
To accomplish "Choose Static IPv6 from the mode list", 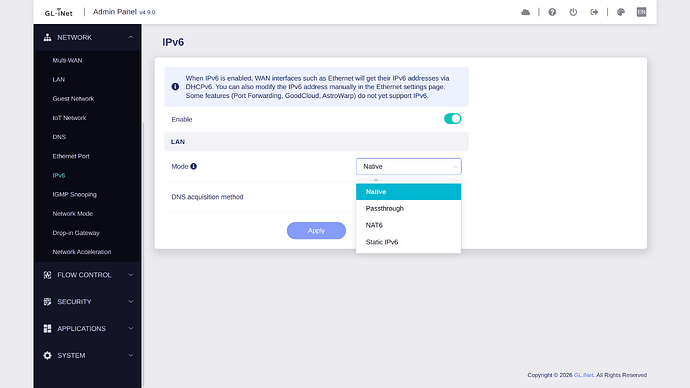I will pyautogui.click(x=408, y=242).
